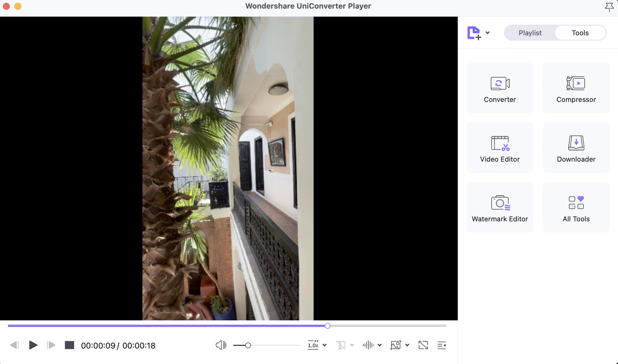Toggle mute on the volume control
Screen dimensions: 618x364
click(221, 345)
